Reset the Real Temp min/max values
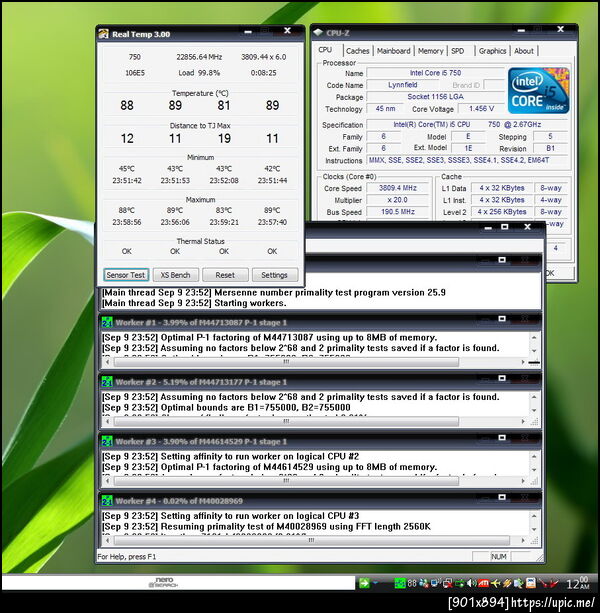This screenshot has width=600, height=613. tap(225, 275)
